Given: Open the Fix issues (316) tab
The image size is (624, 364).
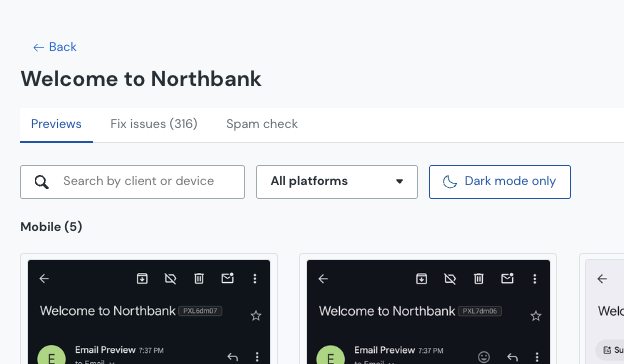Looking at the screenshot, I should point(154,124).
